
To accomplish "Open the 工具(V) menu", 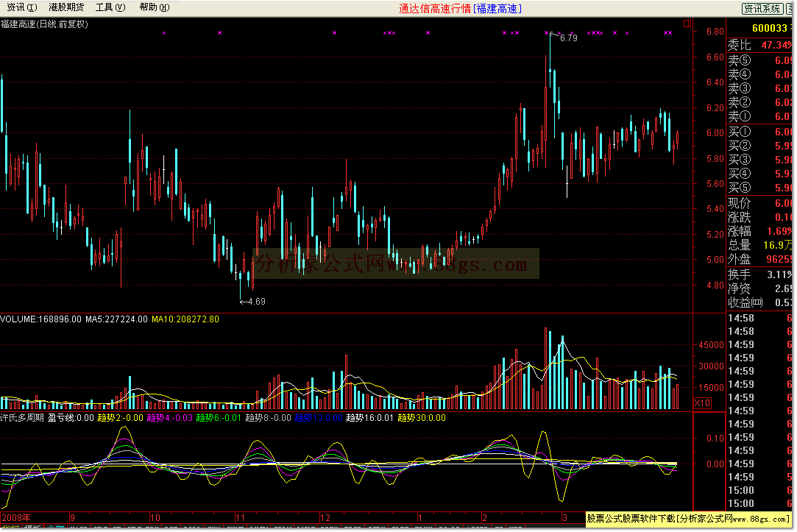I will point(110,7).
